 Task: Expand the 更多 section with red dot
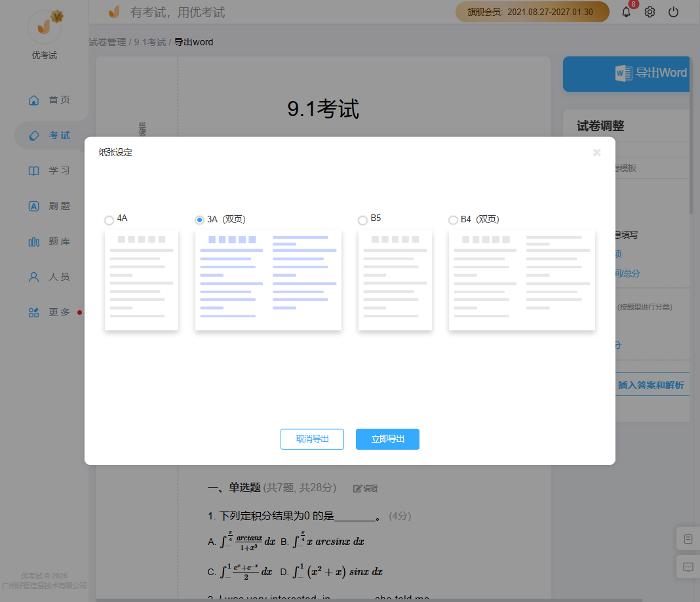coord(33,313)
